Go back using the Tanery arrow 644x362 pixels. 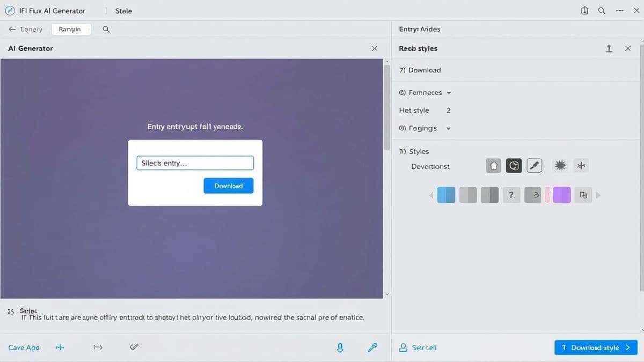[x=12, y=29]
